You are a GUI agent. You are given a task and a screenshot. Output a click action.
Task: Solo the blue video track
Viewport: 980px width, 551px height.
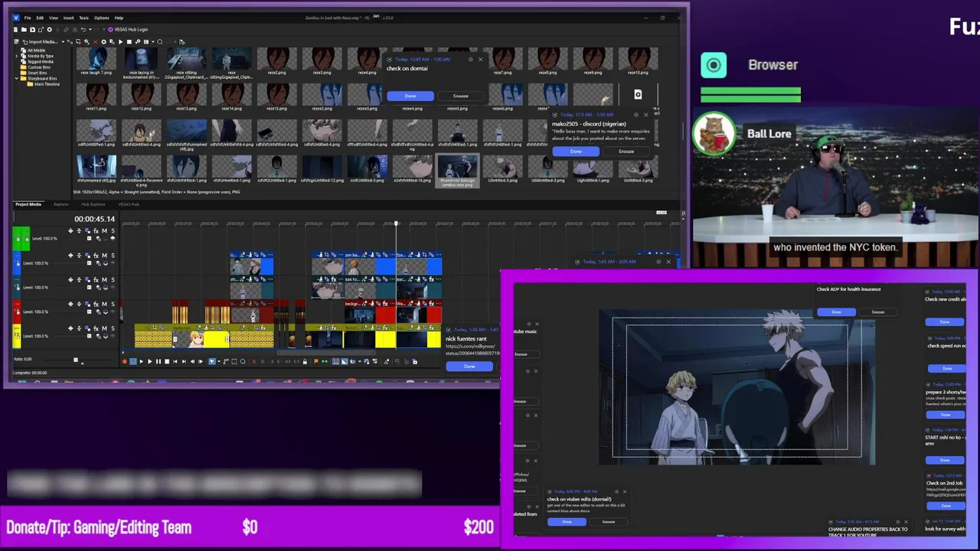tap(113, 256)
